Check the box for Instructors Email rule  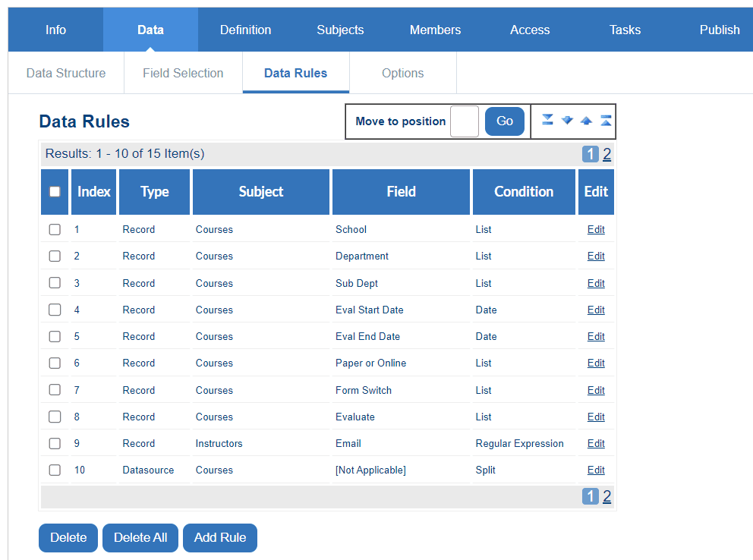[x=55, y=443]
